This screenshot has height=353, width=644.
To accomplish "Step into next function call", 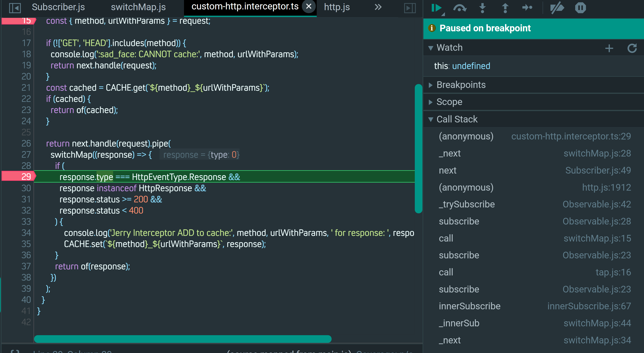I will 482,8.
